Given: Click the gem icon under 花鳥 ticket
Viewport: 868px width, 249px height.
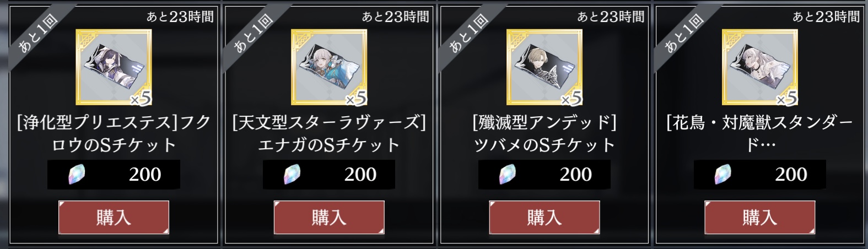Looking at the screenshot, I should point(722,175).
